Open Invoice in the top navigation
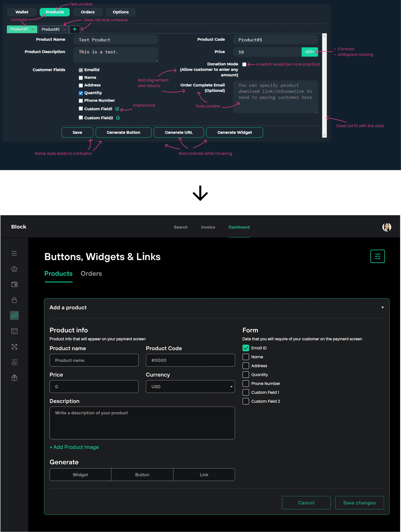This screenshot has height=532, width=401. pos(208,227)
